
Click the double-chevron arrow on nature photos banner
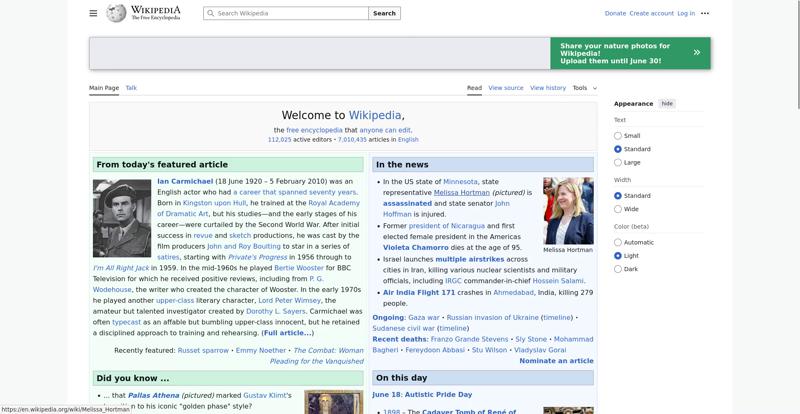(x=696, y=53)
